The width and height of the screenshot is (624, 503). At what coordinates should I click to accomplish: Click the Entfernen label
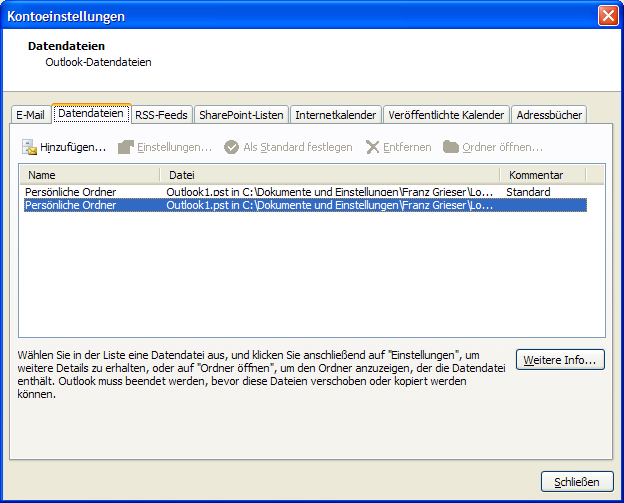pos(407,147)
